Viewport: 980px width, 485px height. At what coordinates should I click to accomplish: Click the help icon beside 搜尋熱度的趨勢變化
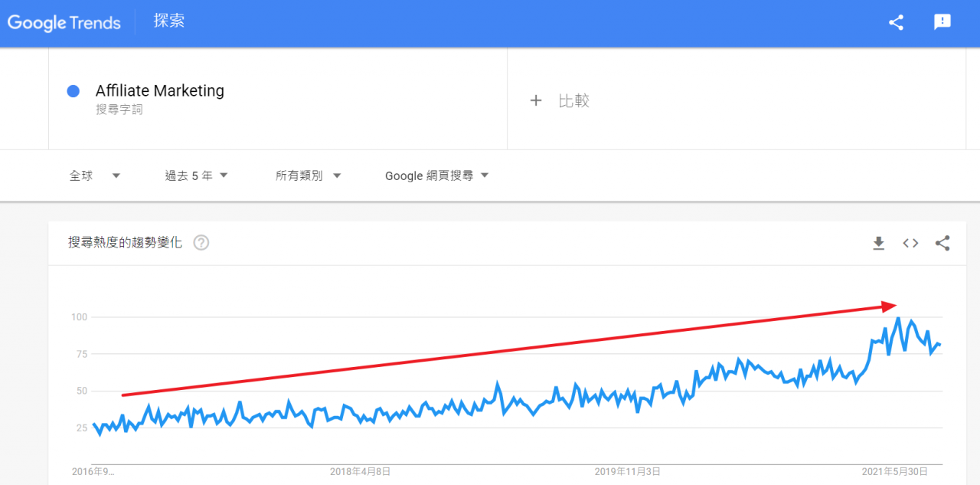coord(201,243)
